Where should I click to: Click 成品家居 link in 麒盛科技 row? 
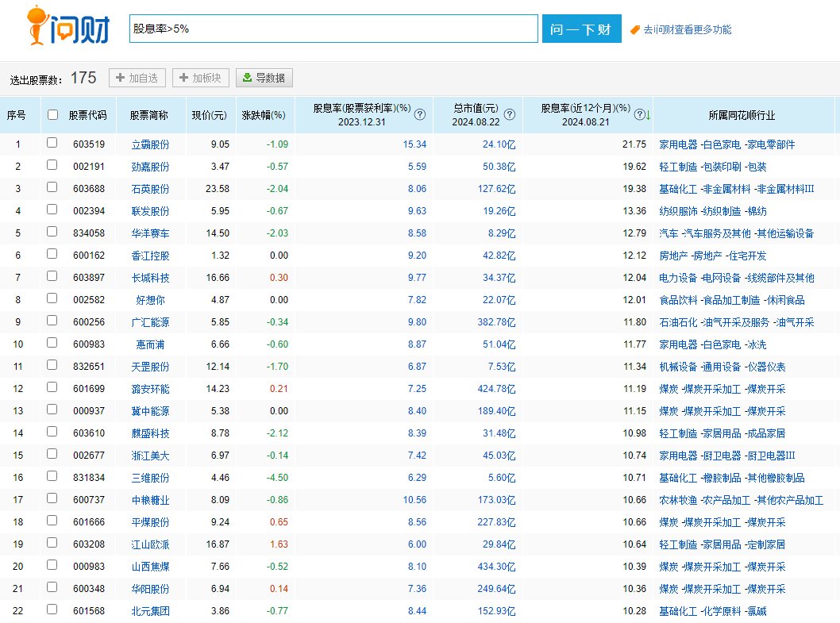coord(767,433)
